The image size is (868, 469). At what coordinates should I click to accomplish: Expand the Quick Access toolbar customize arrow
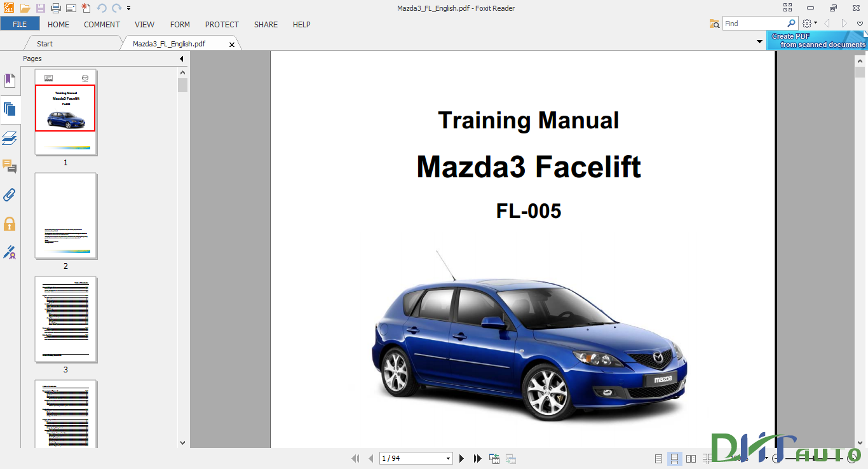pyautogui.click(x=128, y=8)
